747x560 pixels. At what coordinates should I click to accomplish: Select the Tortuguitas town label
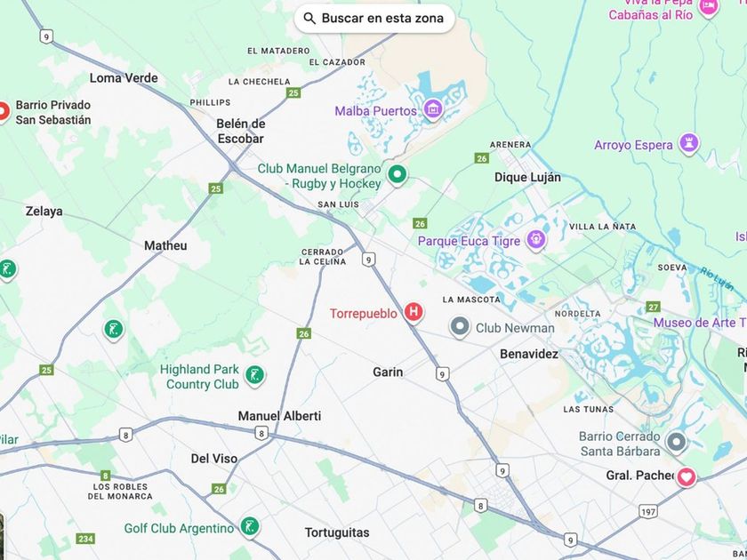(x=337, y=532)
